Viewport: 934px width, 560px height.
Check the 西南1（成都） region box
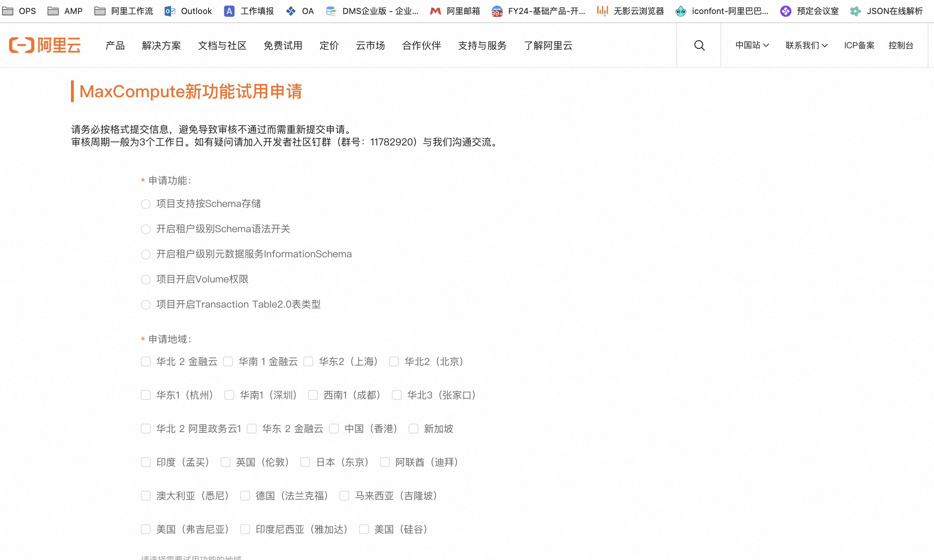point(313,395)
